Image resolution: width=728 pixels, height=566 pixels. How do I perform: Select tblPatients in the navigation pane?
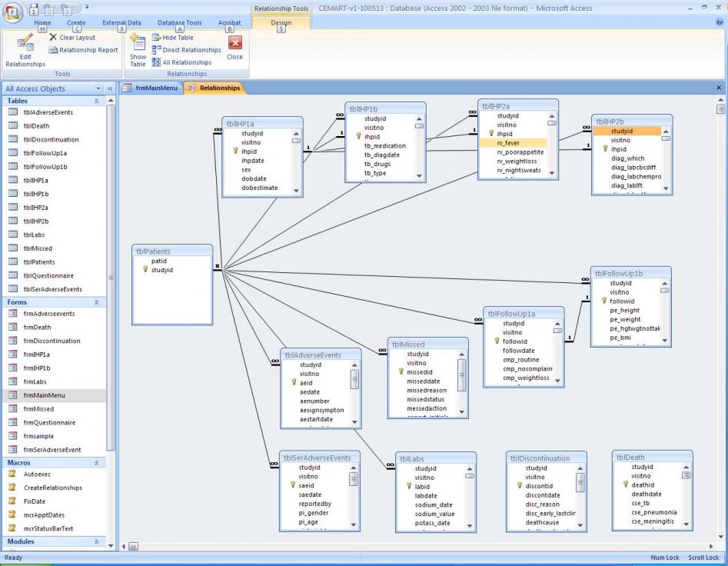click(x=55, y=262)
